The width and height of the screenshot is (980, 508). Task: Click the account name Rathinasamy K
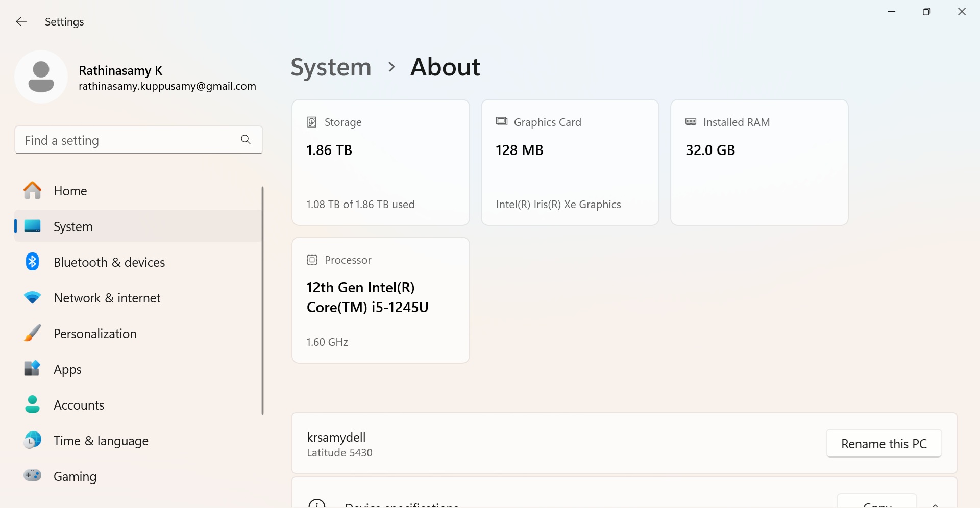tap(120, 70)
